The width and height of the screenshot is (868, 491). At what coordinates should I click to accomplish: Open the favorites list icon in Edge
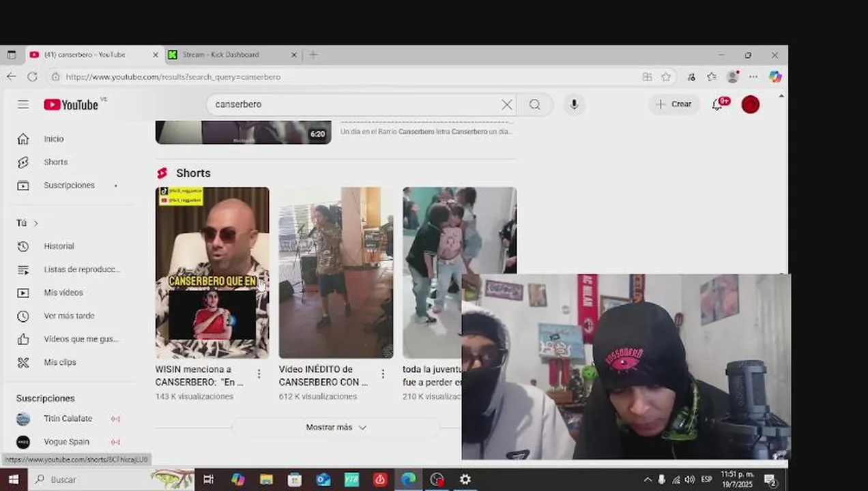pyautogui.click(x=712, y=76)
